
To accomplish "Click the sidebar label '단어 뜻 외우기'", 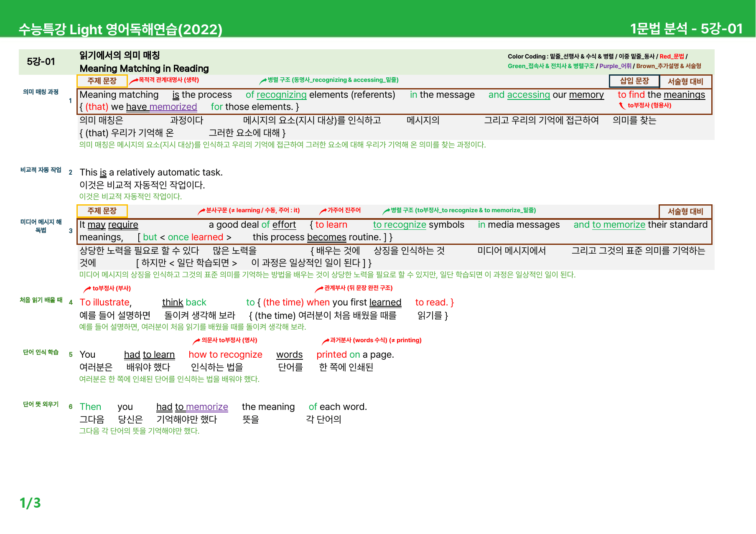I will tap(41, 404).
